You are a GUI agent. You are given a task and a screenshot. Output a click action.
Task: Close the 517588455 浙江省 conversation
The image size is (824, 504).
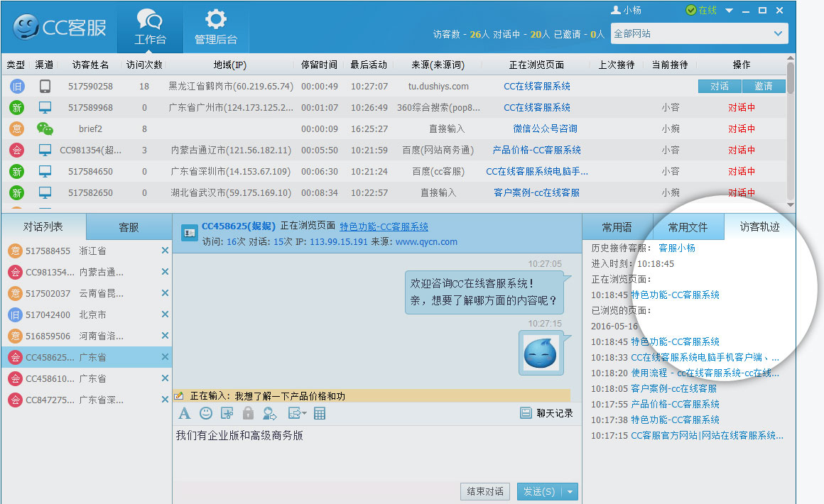[x=165, y=251]
